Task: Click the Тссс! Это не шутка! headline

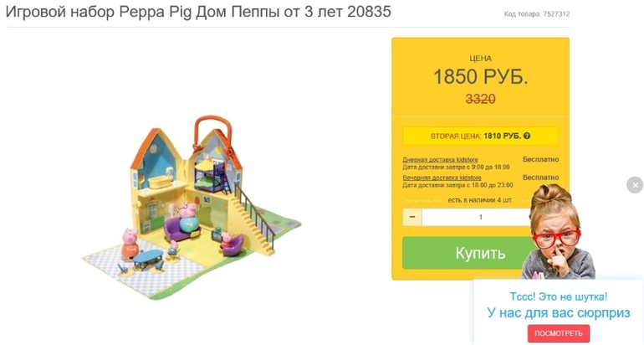Action: [x=559, y=296]
